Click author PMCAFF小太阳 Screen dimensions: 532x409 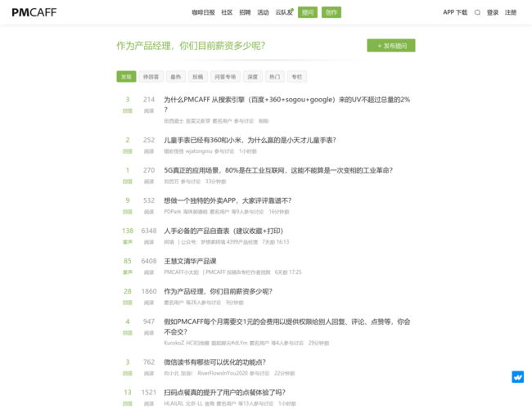[x=181, y=272]
